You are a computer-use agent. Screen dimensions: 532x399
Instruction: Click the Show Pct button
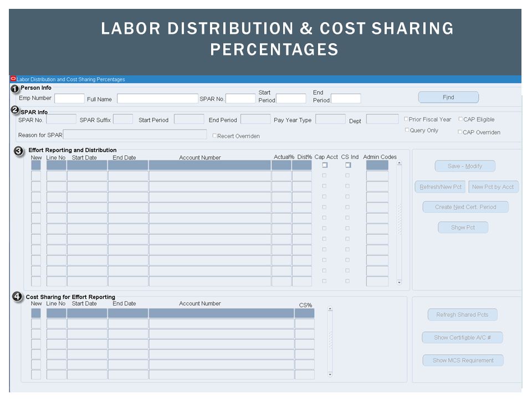pyautogui.click(x=463, y=227)
